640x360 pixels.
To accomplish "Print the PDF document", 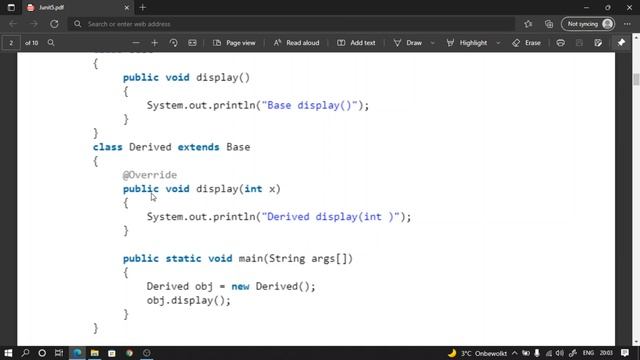I will point(560,43).
